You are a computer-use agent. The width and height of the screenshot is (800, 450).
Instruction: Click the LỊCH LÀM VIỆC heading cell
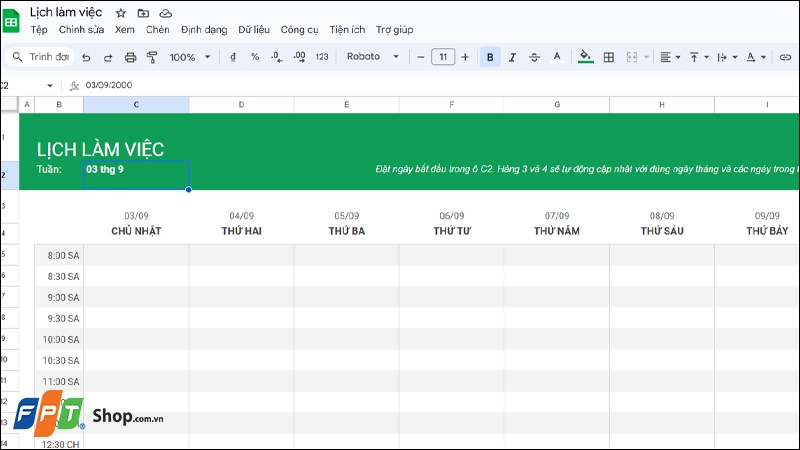click(100, 149)
